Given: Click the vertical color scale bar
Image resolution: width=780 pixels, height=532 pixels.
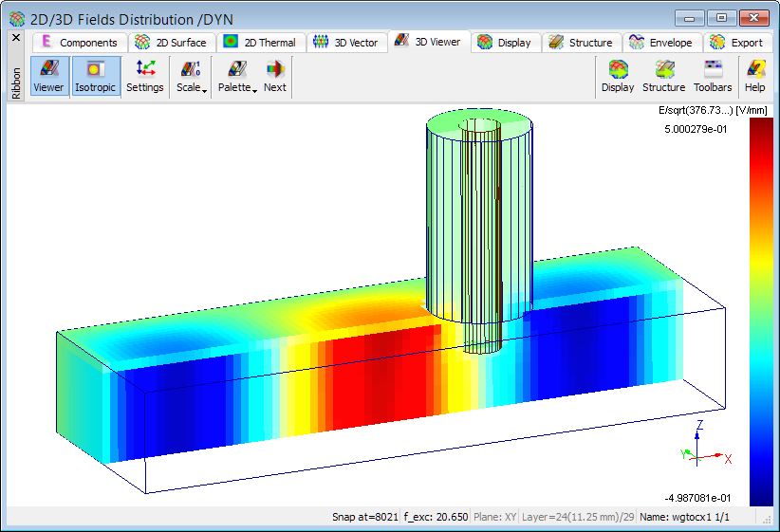Looking at the screenshot, I should [x=761, y=313].
